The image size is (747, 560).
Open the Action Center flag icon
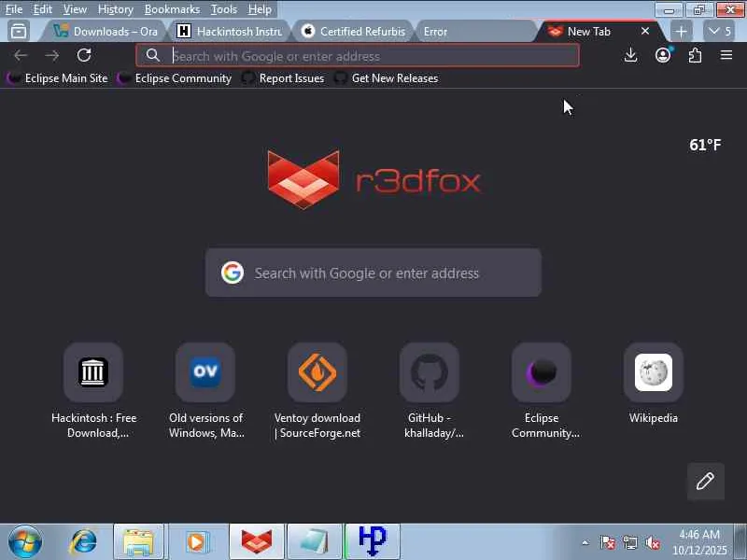(x=608, y=542)
